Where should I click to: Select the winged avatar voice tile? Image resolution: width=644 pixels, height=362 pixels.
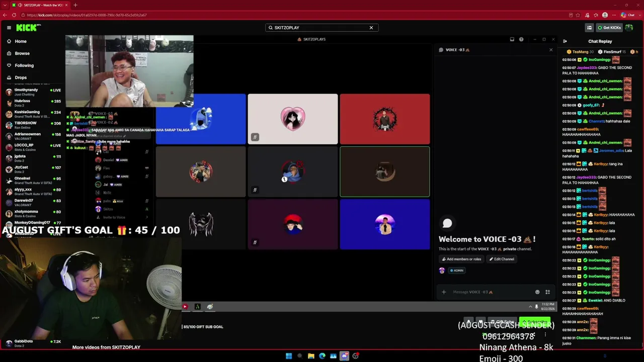pos(201,224)
